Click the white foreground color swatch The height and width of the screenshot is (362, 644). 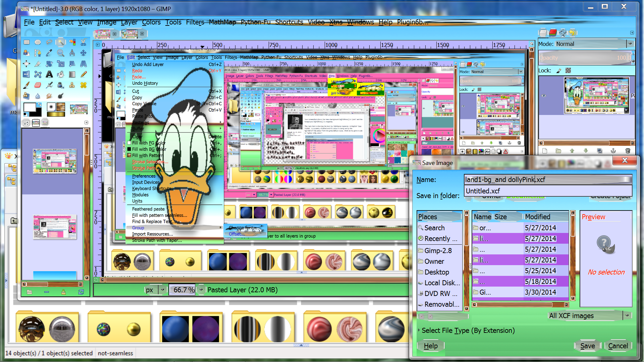[x=30, y=107]
